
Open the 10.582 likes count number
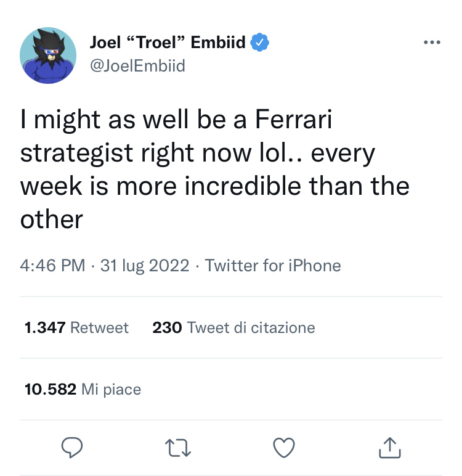point(51,389)
